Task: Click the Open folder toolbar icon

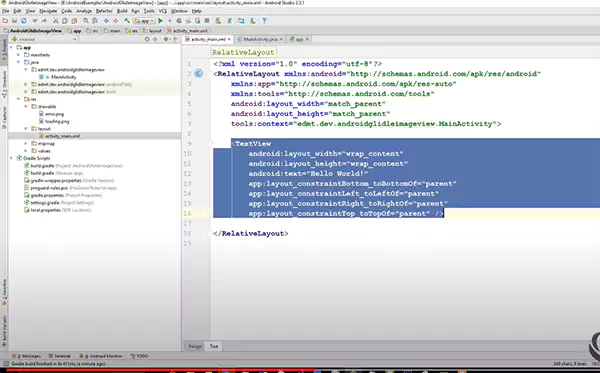Action: point(5,21)
